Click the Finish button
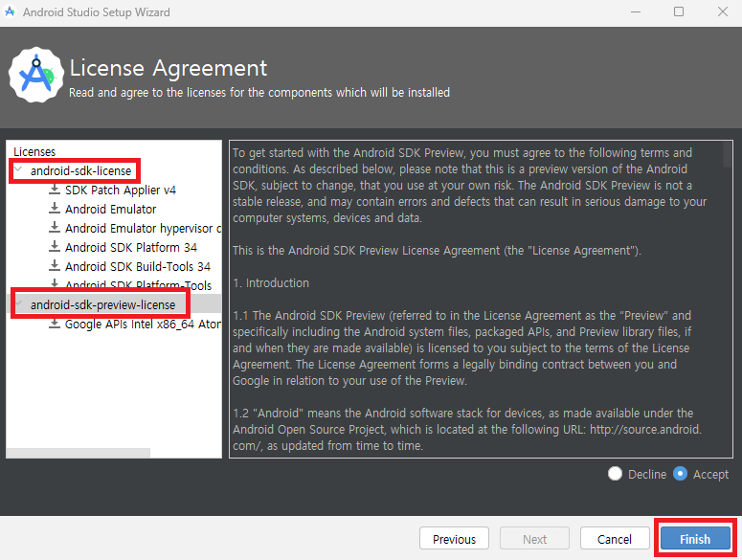Screen dimensions: 742x560 click(x=695, y=539)
